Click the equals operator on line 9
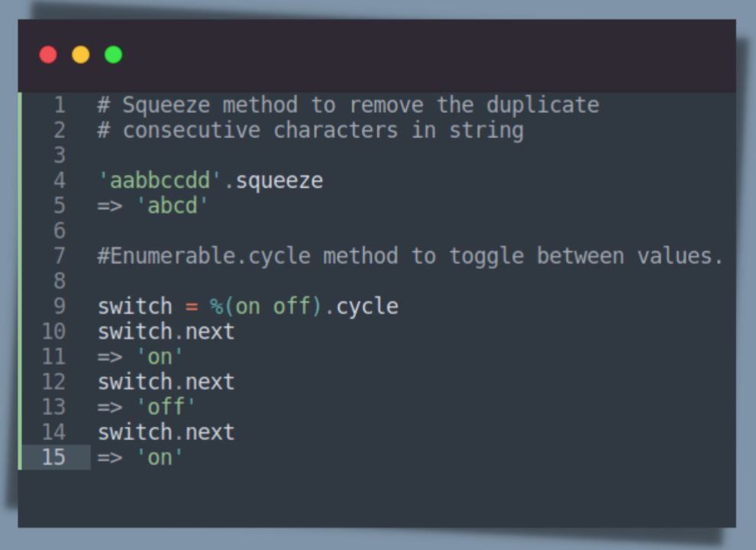Viewport: 756px width, 550px height. (192, 307)
